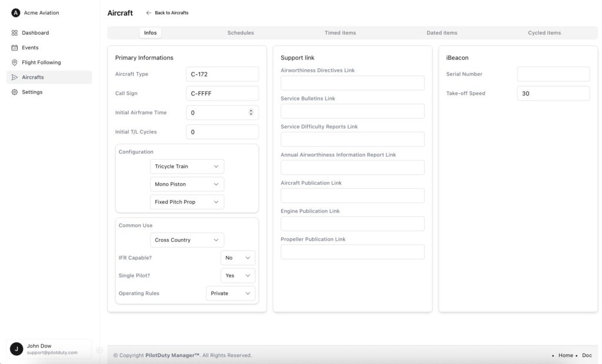Screen dimensions: 602x364
Task: Follow the Doc link in footer
Action: pyautogui.click(x=587, y=355)
